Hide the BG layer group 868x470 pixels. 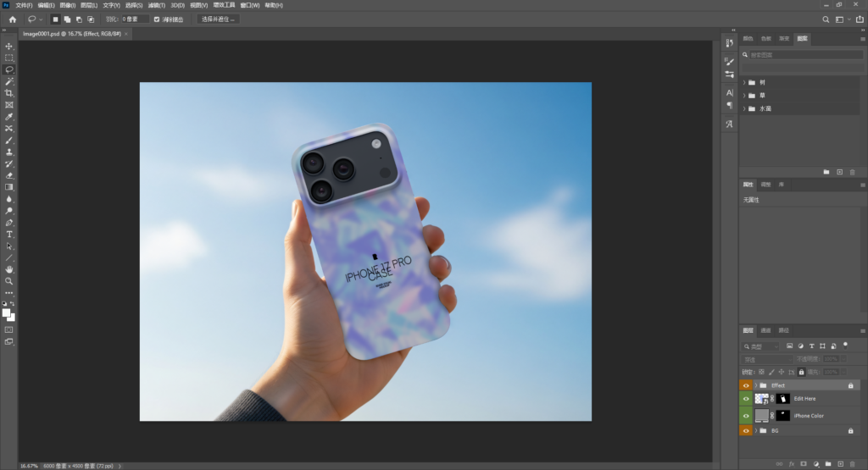click(746, 431)
